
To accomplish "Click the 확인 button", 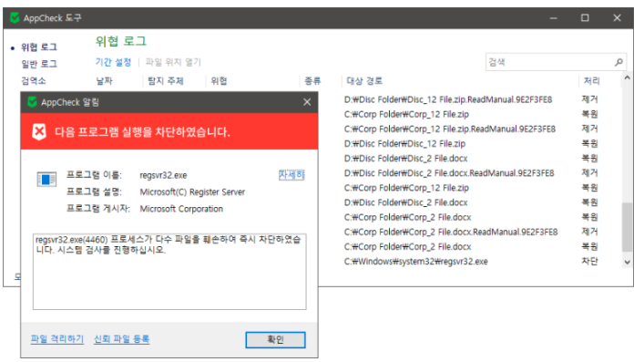I will click(276, 340).
